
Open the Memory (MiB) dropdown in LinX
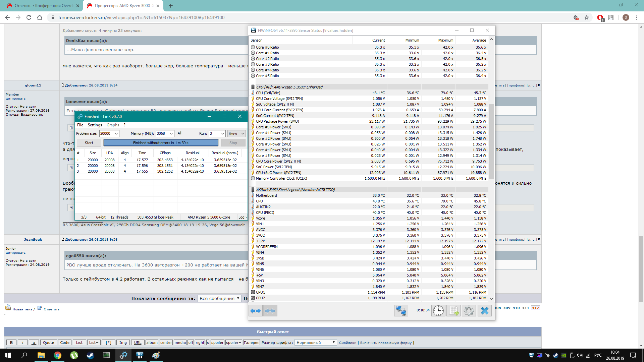tap(171, 133)
